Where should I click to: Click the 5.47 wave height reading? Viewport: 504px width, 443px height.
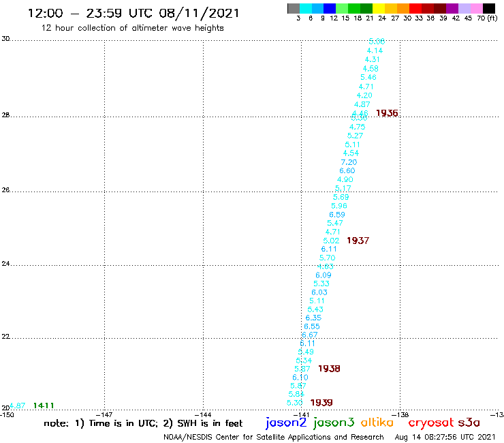click(335, 223)
